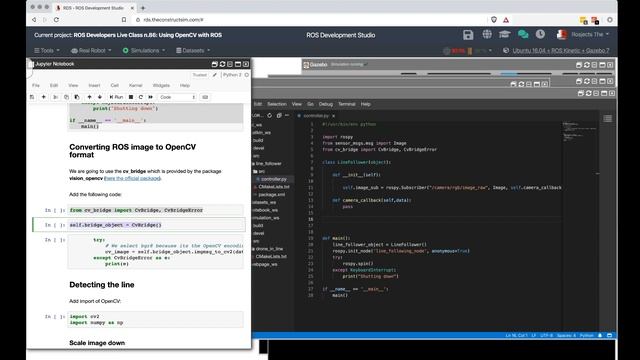The image size is (640, 360).
Task: Open the globe icon in ROS Development Studio header
Action: (487, 34)
